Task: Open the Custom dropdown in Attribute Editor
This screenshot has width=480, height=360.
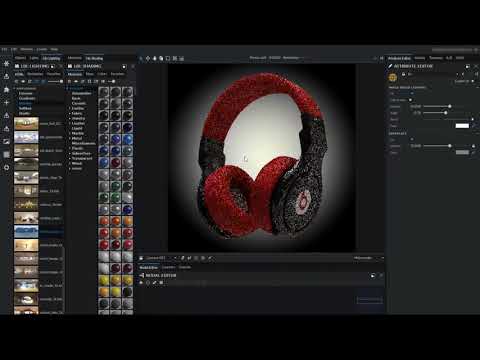Action: coord(465,81)
